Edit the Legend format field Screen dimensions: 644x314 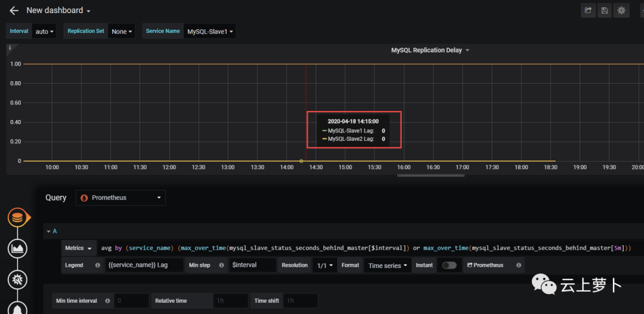pyautogui.click(x=144, y=265)
